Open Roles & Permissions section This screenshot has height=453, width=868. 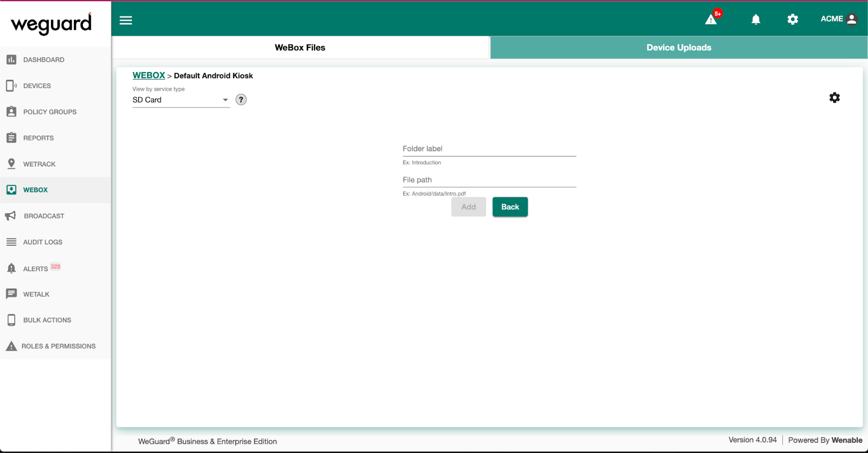click(x=55, y=346)
